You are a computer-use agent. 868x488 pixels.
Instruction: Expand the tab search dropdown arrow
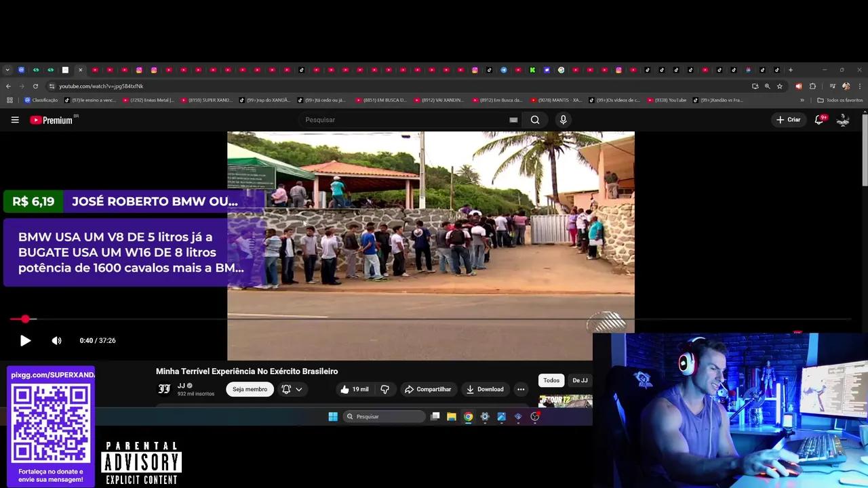[x=7, y=70]
